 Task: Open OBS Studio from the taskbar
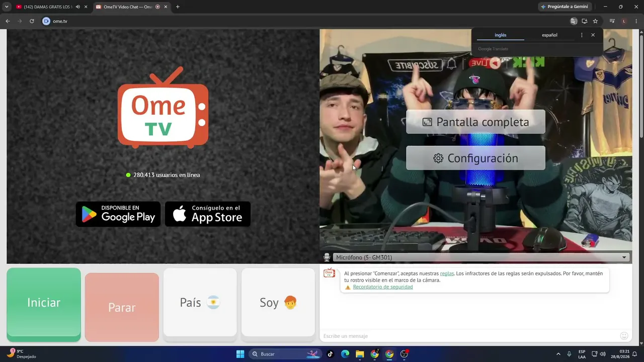(404, 354)
